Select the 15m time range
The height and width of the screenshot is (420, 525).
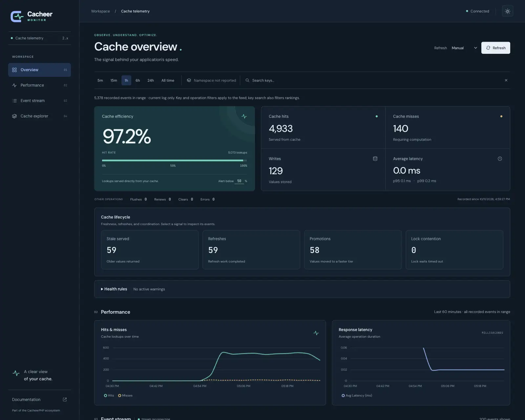114,80
